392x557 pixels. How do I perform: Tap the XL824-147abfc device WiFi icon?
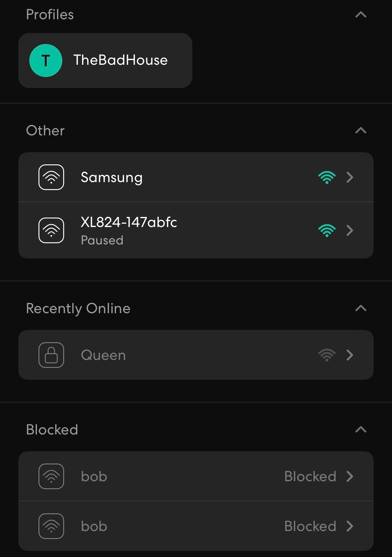coord(51,230)
